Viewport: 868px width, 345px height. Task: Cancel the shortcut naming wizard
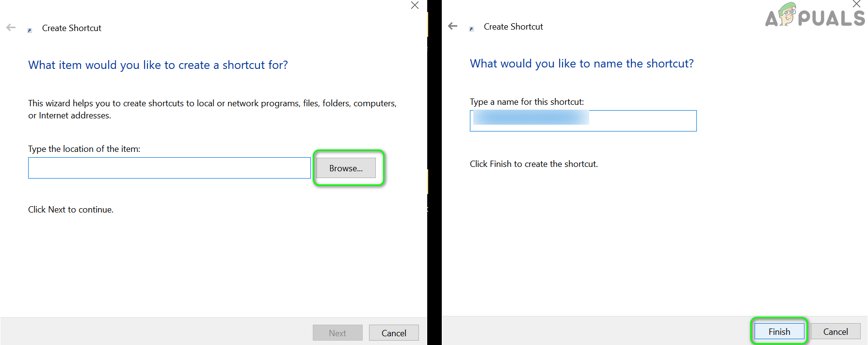point(836,331)
